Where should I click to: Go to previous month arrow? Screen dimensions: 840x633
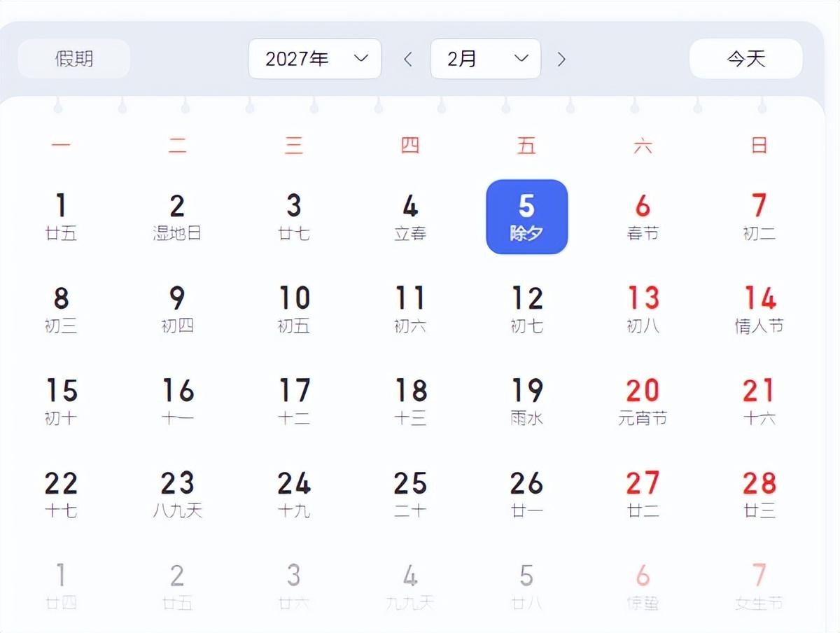[408, 59]
